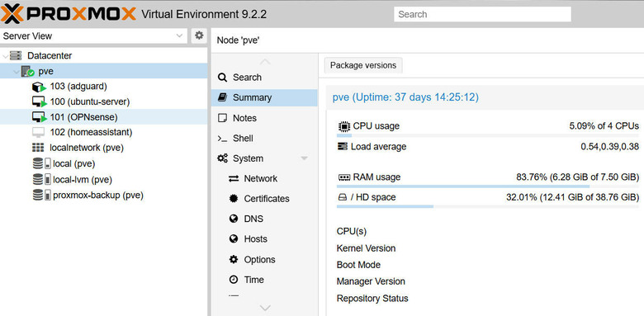Click the localnetwork grid icon
644x316 pixels.
tap(38, 148)
